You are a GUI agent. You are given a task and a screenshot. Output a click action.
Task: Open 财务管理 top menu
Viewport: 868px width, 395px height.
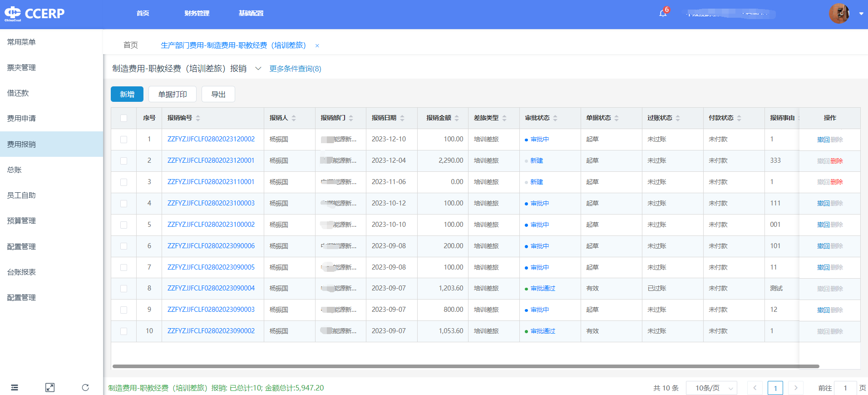tap(197, 13)
